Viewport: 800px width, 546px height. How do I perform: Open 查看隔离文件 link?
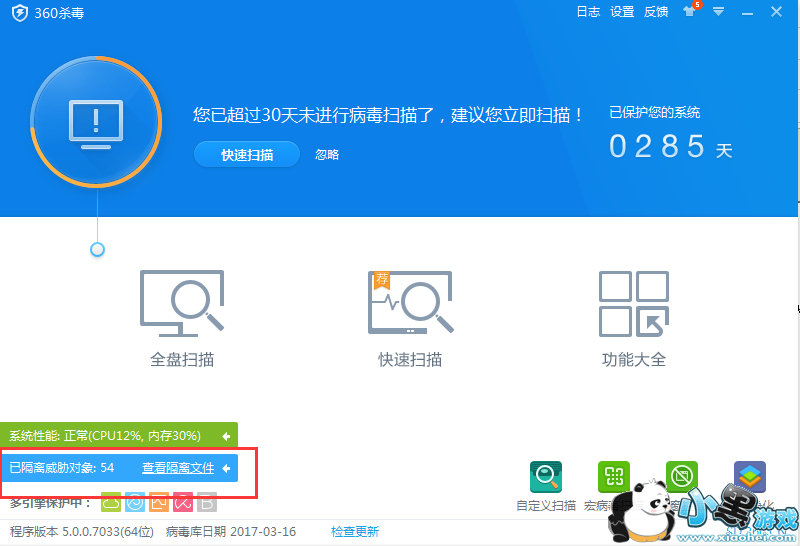coord(178,468)
